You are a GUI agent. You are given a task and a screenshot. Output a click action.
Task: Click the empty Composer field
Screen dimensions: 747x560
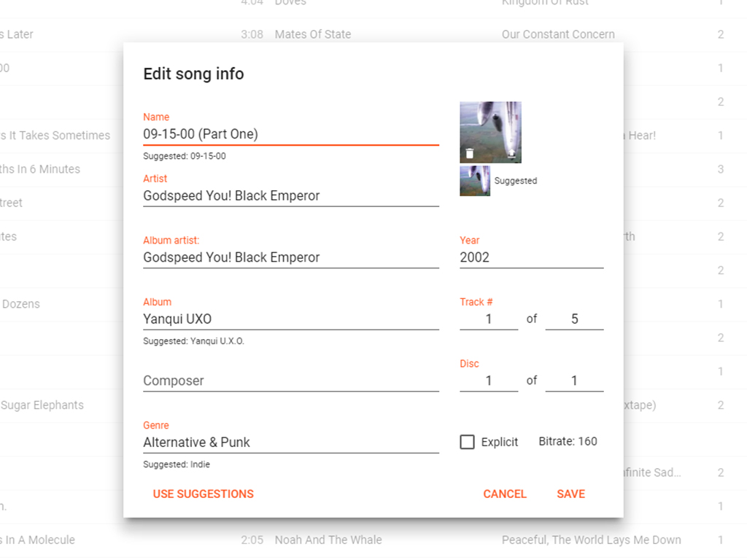(290, 381)
